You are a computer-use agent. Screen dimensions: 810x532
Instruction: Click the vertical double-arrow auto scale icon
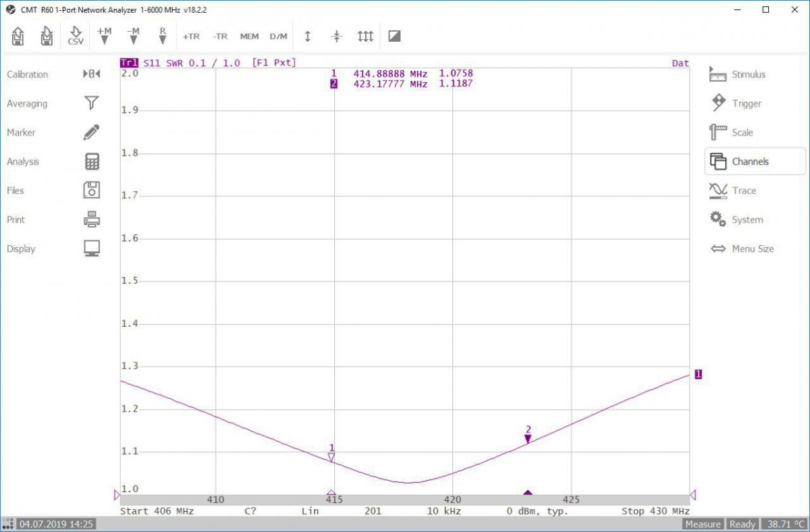[x=308, y=36]
